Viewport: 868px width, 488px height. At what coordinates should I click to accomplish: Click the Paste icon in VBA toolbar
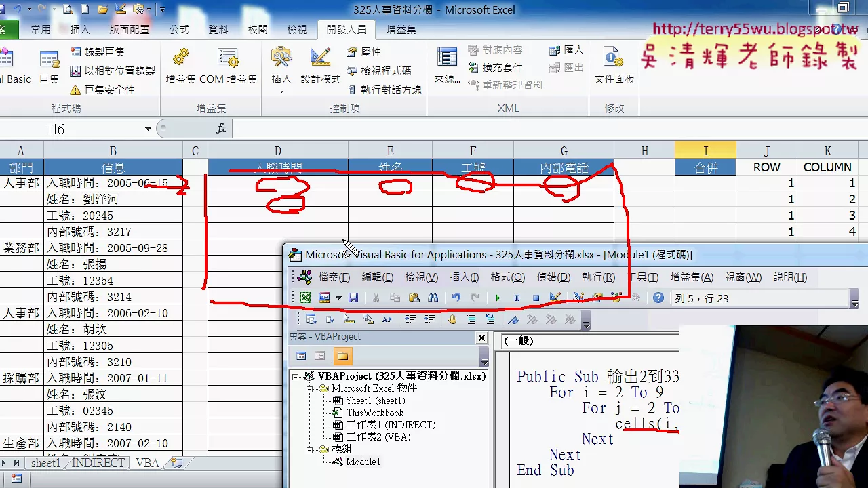click(x=414, y=298)
